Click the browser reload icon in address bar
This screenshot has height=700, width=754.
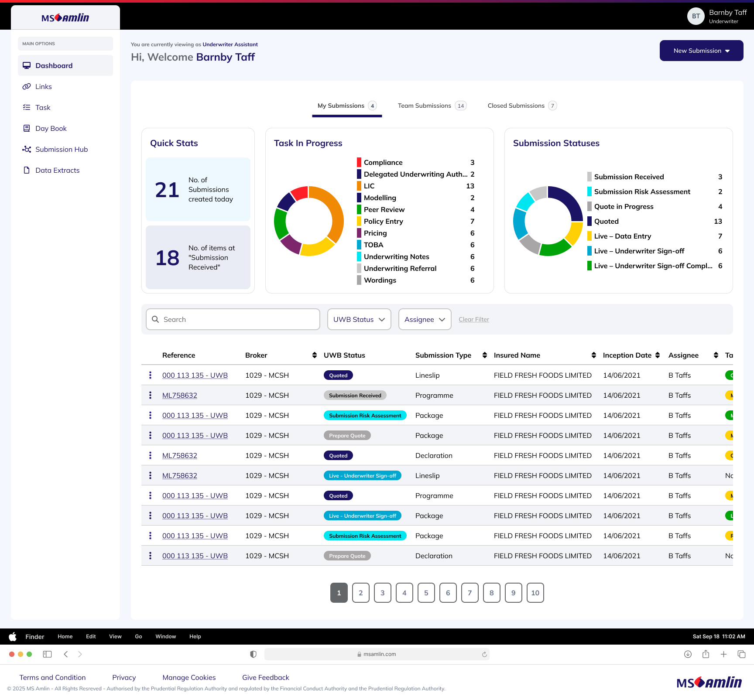(x=484, y=654)
